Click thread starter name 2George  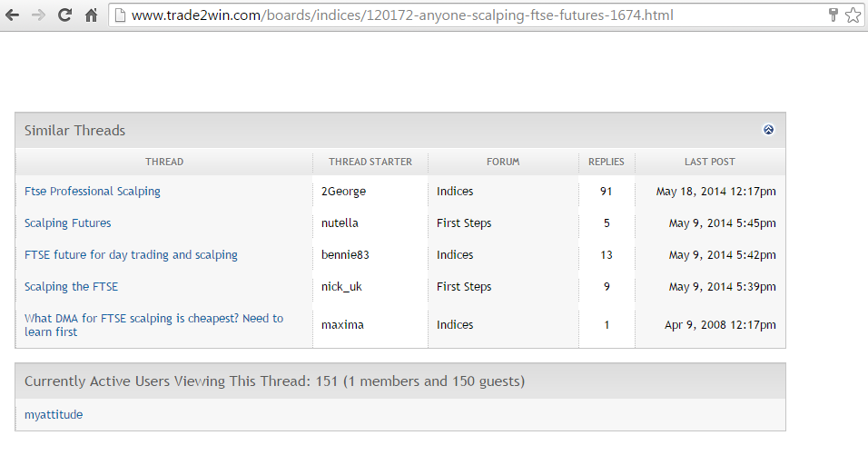(343, 192)
